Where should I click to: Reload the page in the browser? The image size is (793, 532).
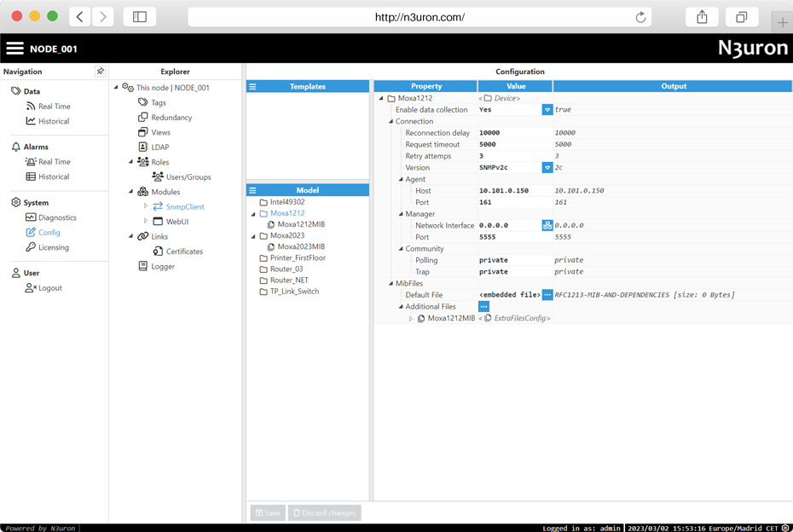point(640,17)
